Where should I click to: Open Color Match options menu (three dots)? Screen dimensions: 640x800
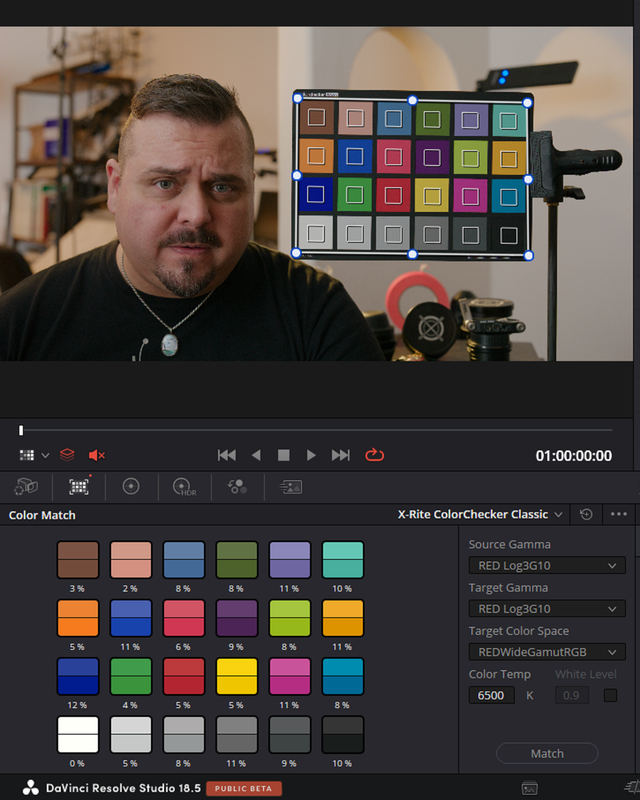[x=619, y=514]
